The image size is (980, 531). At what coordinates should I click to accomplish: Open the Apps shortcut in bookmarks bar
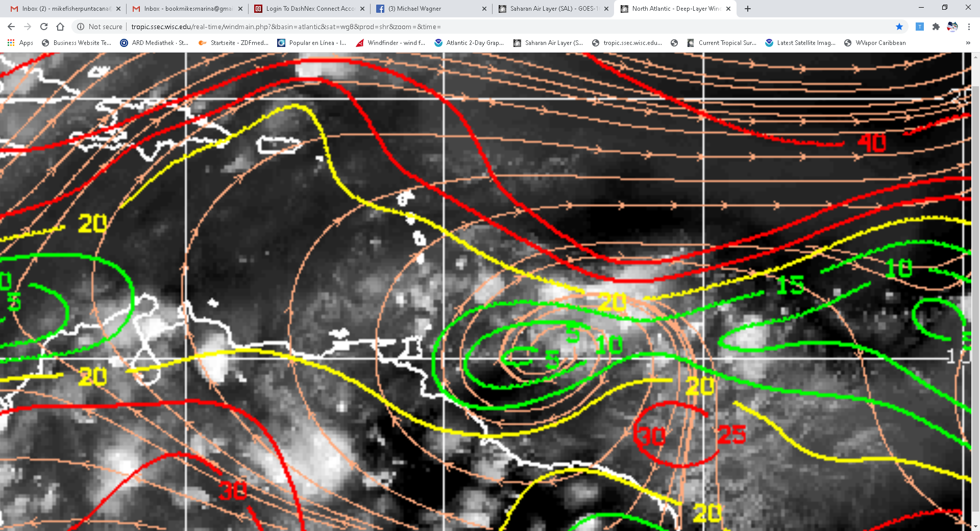(x=20, y=43)
